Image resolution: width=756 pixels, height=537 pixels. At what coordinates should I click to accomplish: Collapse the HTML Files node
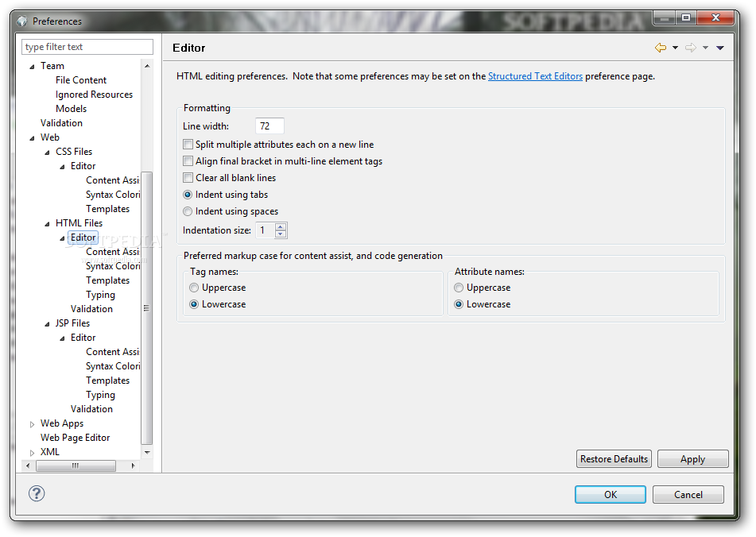pos(47,224)
